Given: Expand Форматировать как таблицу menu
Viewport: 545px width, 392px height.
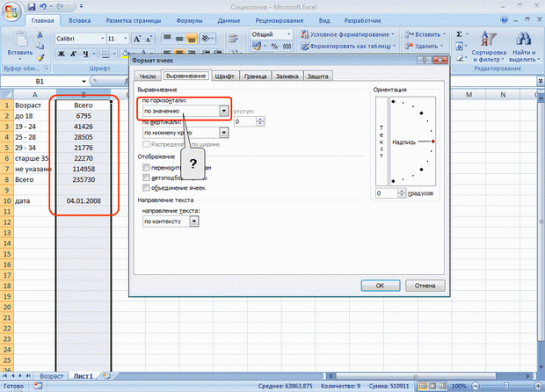Looking at the screenshot, I should click(348, 46).
